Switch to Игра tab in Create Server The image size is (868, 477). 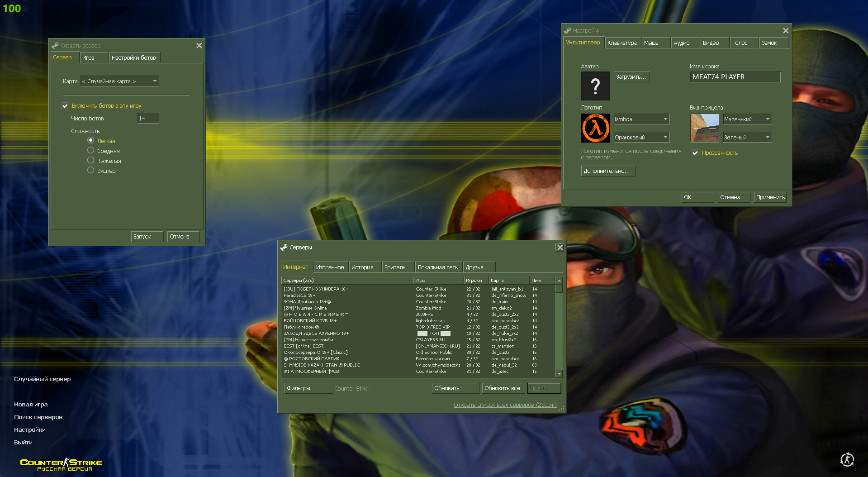click(x=94, y=58)
